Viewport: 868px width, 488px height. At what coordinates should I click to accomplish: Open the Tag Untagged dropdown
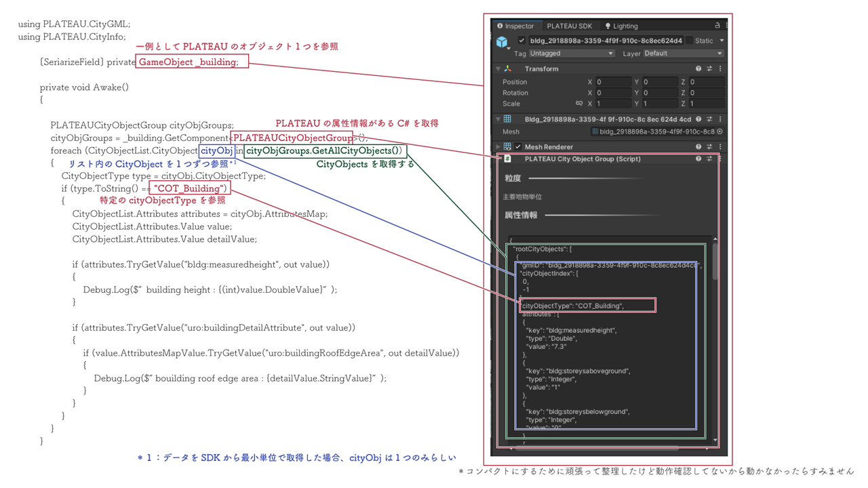tap(571, 54)
